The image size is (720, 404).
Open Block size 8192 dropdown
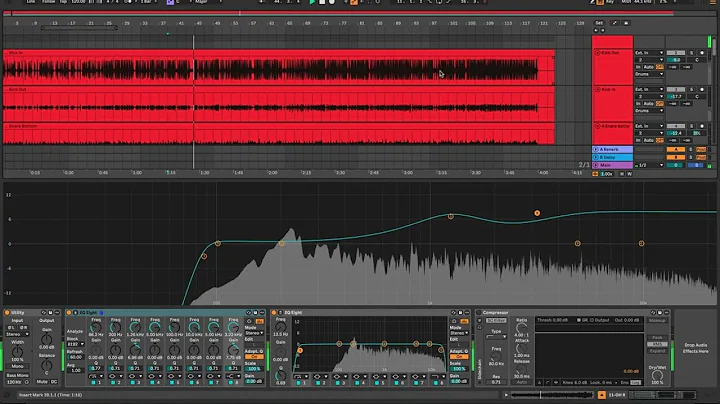[x=76, y=344]
